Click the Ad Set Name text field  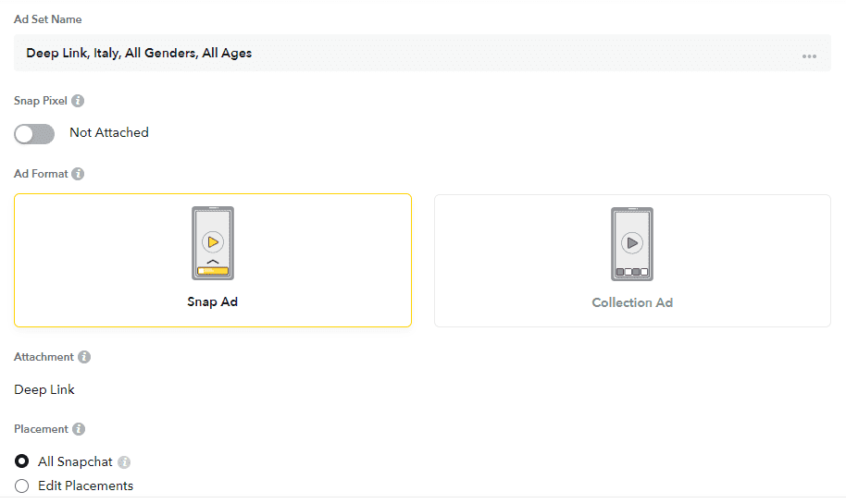click(422, 53)
